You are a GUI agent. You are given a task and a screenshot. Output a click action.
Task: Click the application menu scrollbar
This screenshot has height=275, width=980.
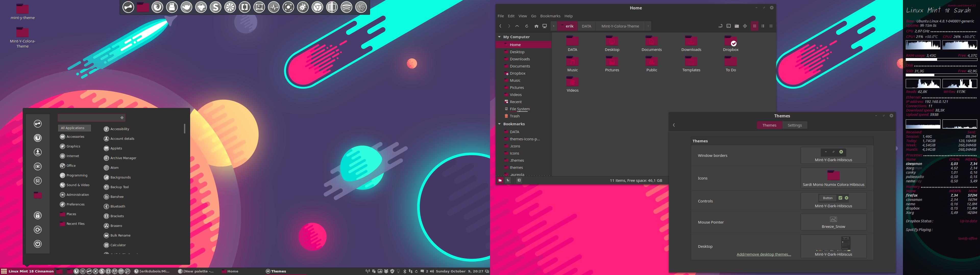(185, 128)
